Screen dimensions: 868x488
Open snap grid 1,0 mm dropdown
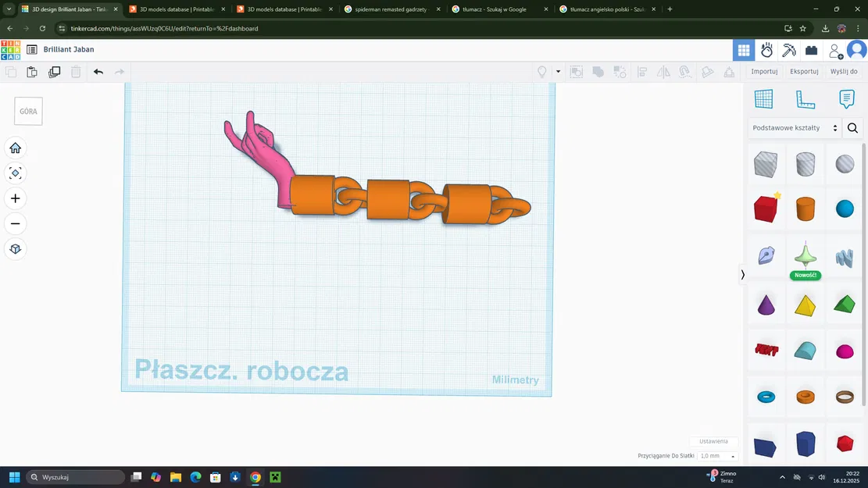[x=717, y=456]
